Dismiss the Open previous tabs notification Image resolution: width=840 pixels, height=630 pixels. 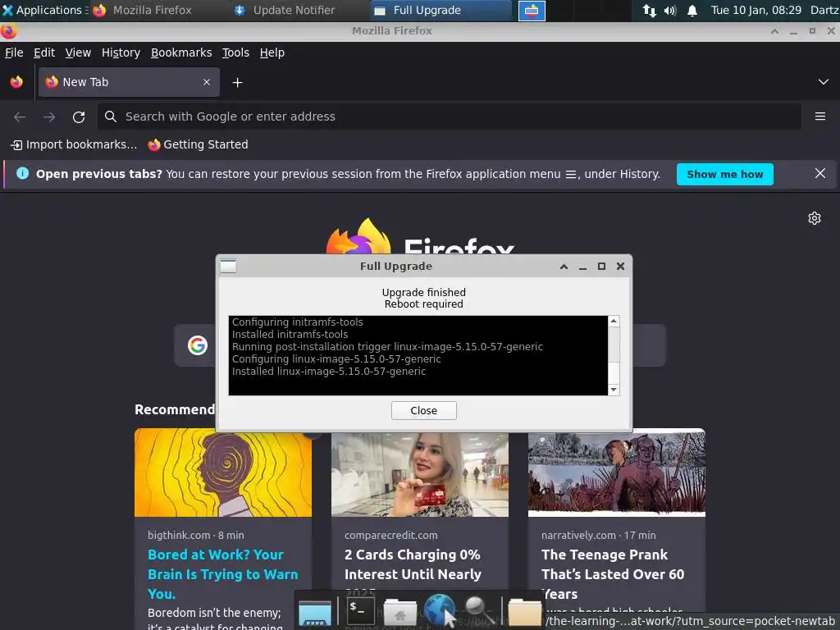tap(820, 174)
